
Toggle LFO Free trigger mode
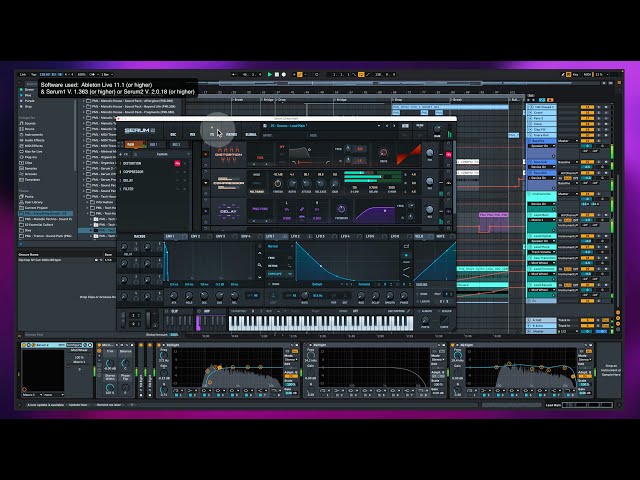tap(280, 258)
